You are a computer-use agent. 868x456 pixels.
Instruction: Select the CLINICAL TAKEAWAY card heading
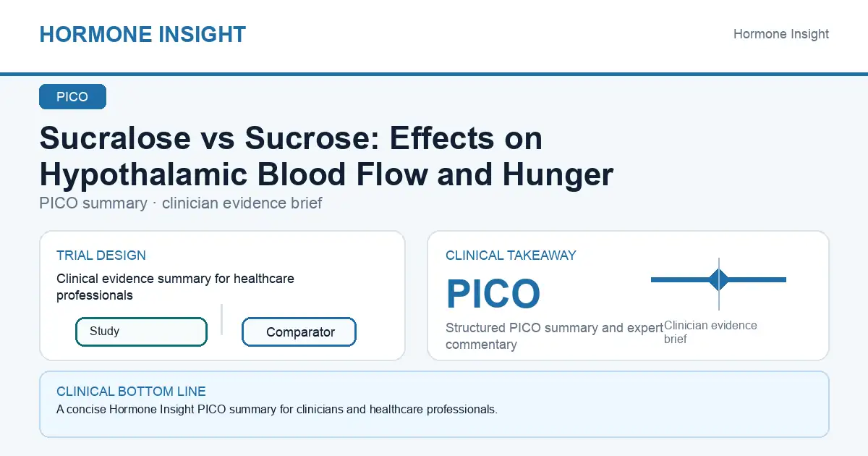click(511, 256)
